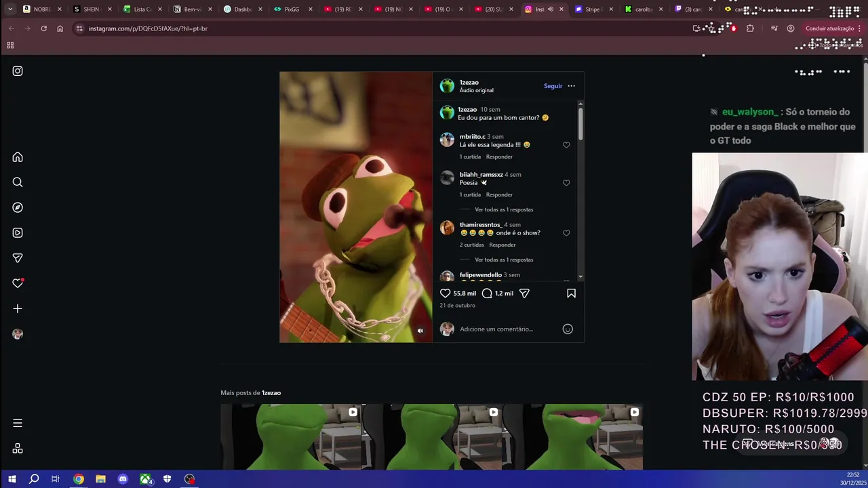Open Discord from taskbar
This screenshot has height=488, width=868.
[x=123, y=479]
